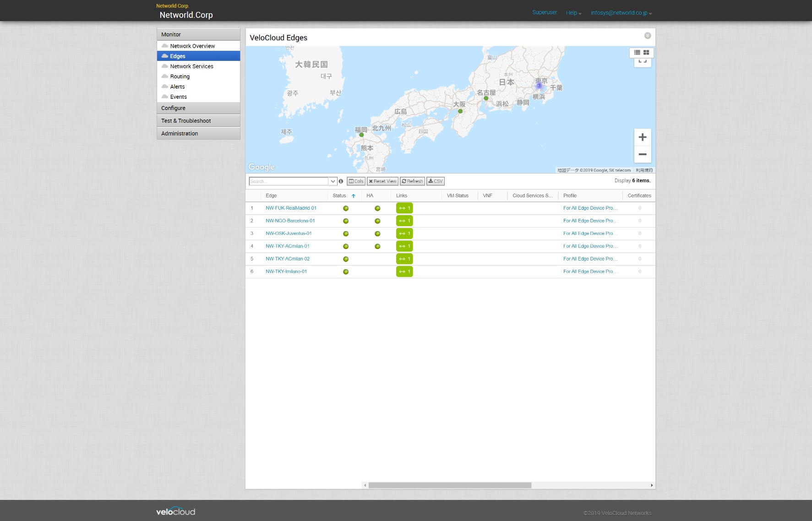The width and height of the screenshot is (812, 521).
Task: Click links badge for NW-TKY-Imilano-01
Action: 404,271
